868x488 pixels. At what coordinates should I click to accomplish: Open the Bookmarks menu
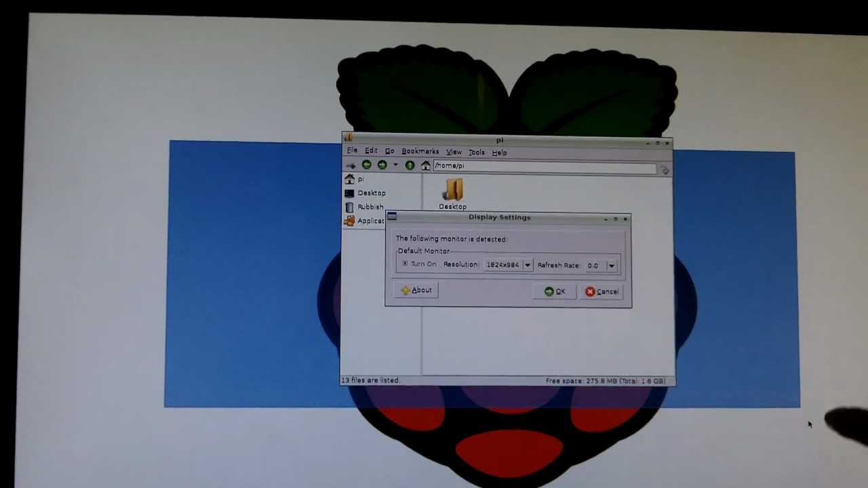click(x=420, y=151)
